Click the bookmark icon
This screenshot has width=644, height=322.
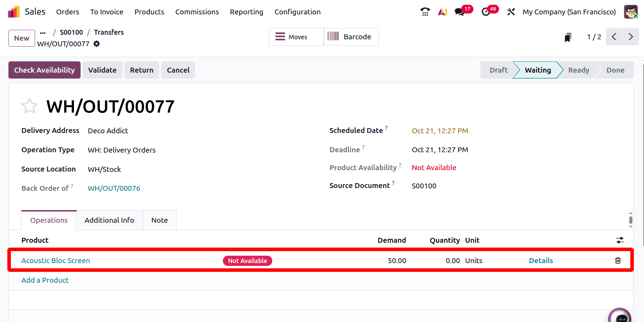[x=568, y=37]
